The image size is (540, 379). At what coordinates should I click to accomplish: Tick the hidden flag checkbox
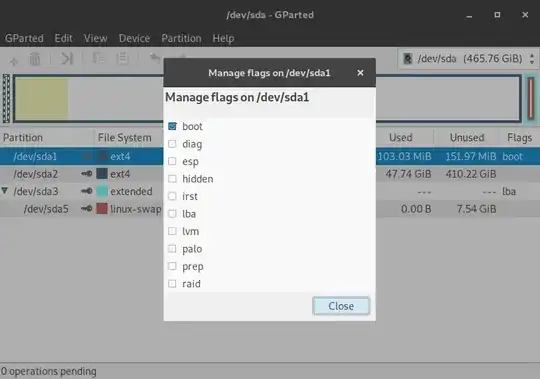[x=172, y=179]
